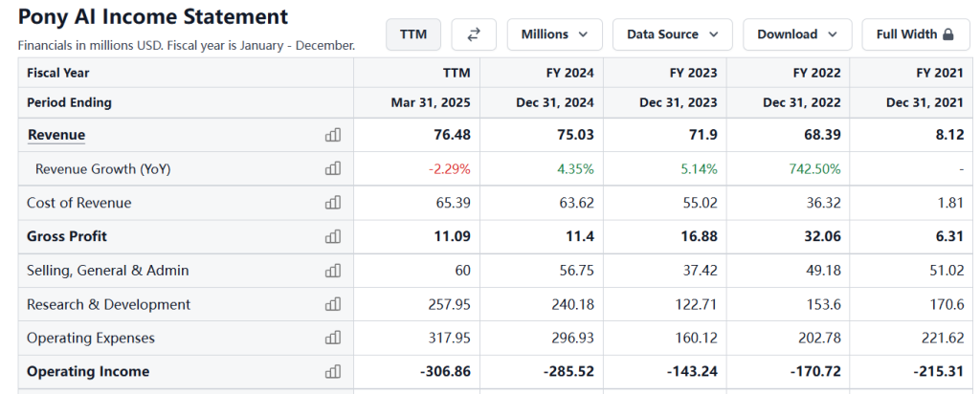Open chart icon for Selling, General & Admin

point(333,271)
